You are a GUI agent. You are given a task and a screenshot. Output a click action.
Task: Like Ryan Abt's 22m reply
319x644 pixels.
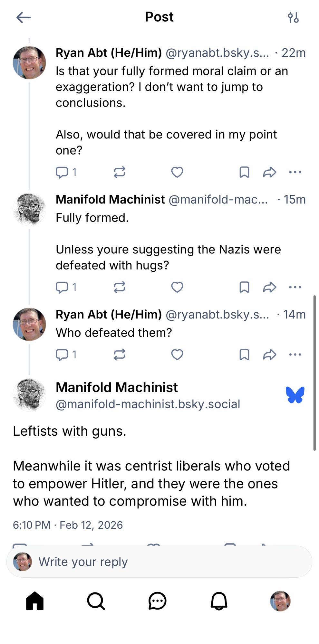177,172
